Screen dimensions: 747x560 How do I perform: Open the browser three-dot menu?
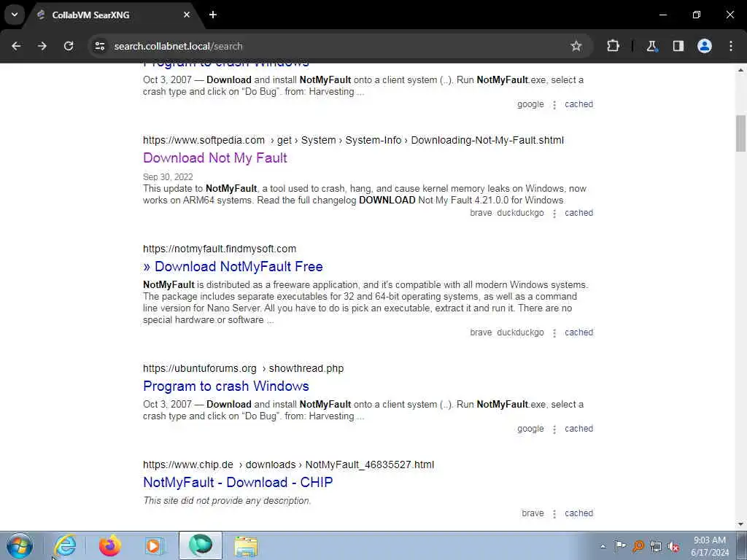[x=731, y=46]
